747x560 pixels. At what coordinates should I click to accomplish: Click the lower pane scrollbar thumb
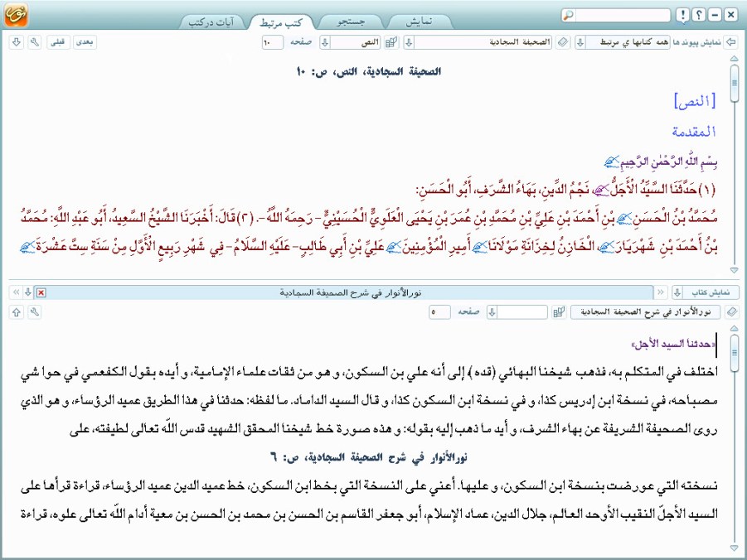[734, 353]
